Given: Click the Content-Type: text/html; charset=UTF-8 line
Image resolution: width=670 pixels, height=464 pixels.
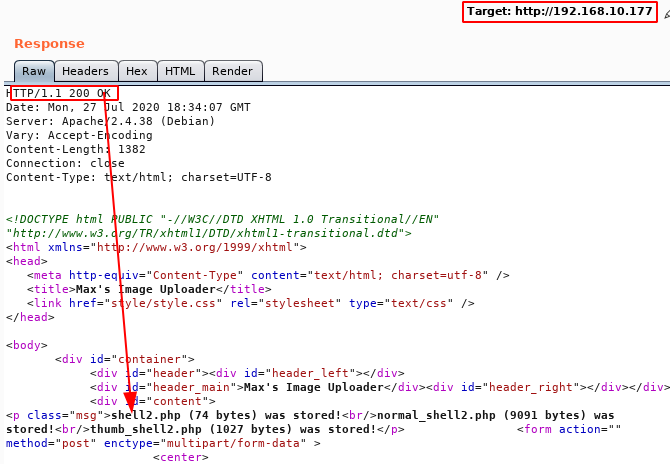Looking at the screenshot, I should pyautogui.click(x=138, y=177).
